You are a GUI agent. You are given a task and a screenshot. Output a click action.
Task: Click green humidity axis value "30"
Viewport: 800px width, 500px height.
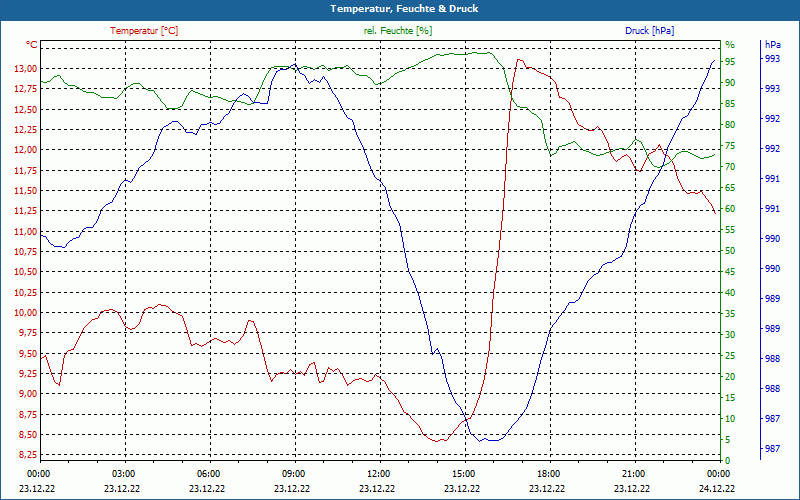730,335
